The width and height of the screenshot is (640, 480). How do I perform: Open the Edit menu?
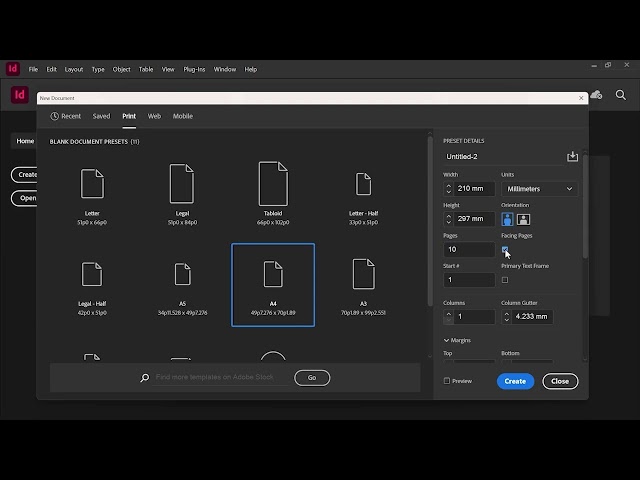click(51, 69)
